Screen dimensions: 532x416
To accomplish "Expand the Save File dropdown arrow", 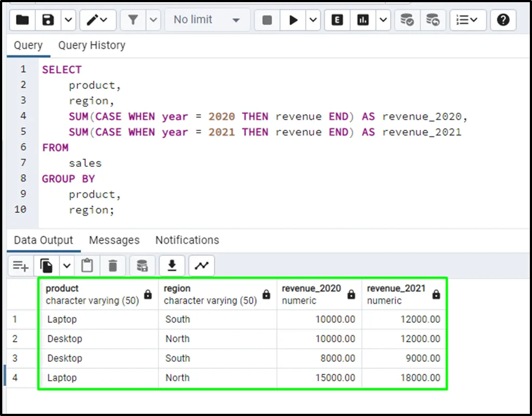I will point(68,20).
